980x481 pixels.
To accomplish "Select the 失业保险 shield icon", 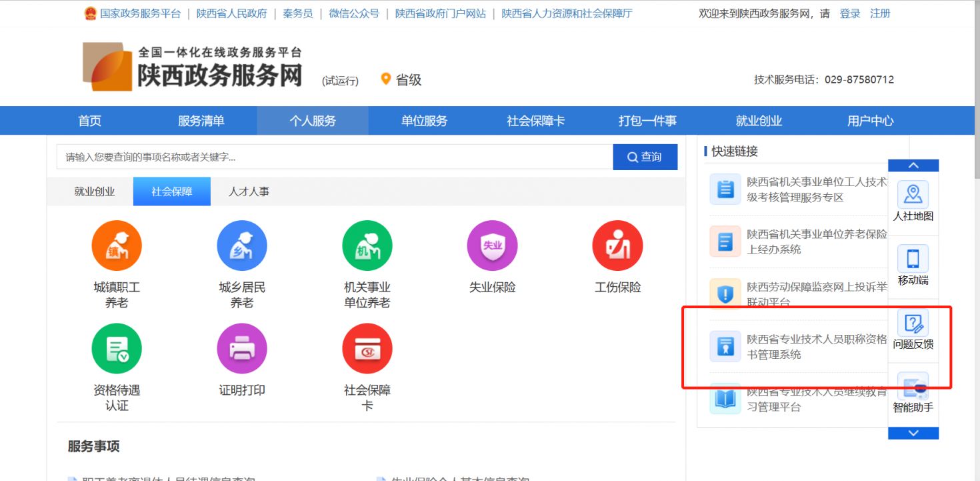I will coord(493,246).
